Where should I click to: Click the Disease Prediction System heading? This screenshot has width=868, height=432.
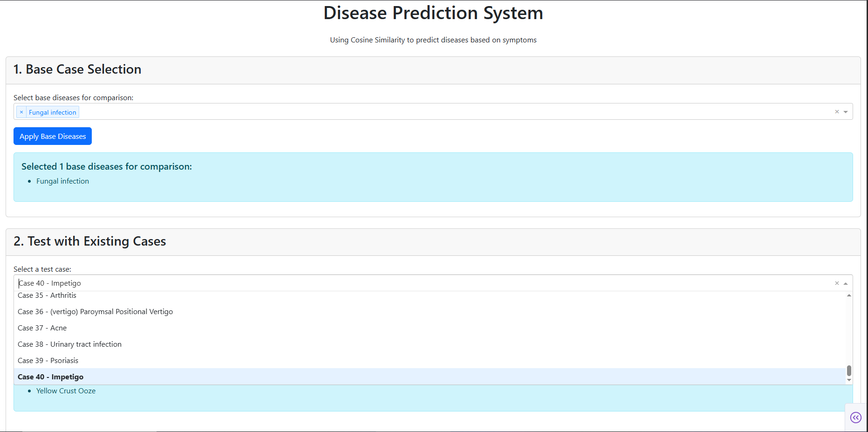[433, 13]
